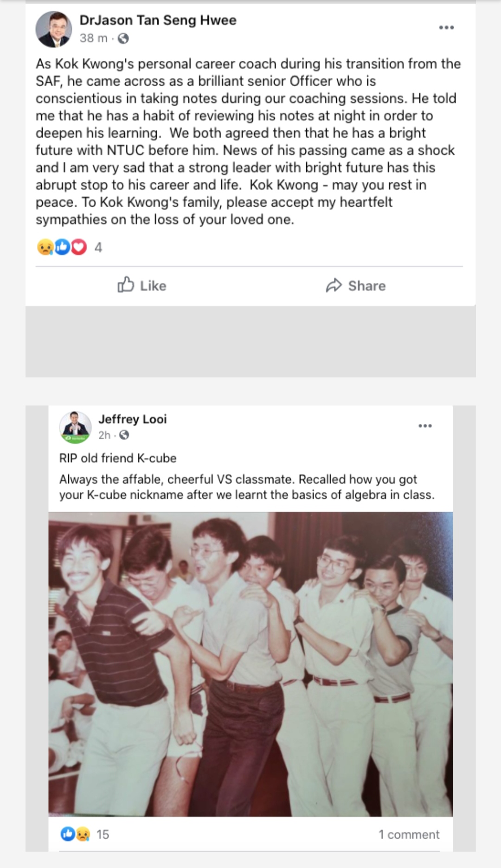Open the "1 comment" link

coord(409,835)
